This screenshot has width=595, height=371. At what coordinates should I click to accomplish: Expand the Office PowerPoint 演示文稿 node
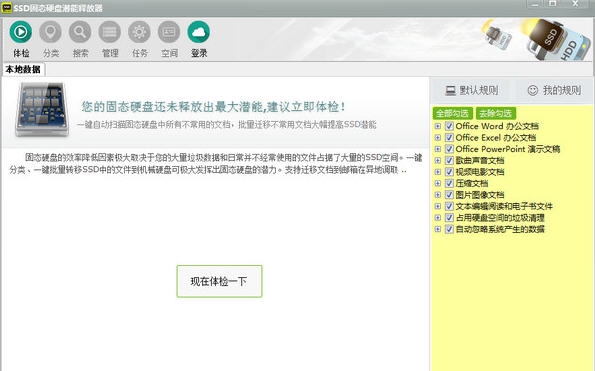pyautogui.click(x=438, y=149)
